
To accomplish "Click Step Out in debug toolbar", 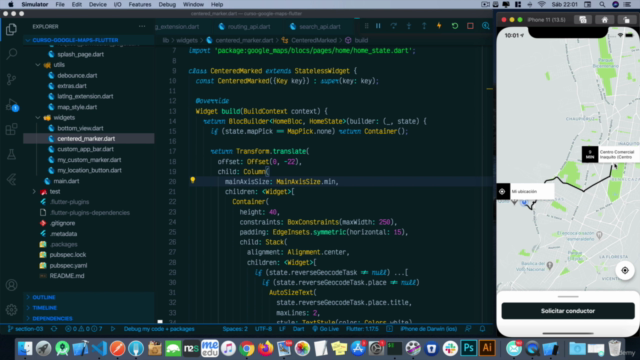I will 424,26.
